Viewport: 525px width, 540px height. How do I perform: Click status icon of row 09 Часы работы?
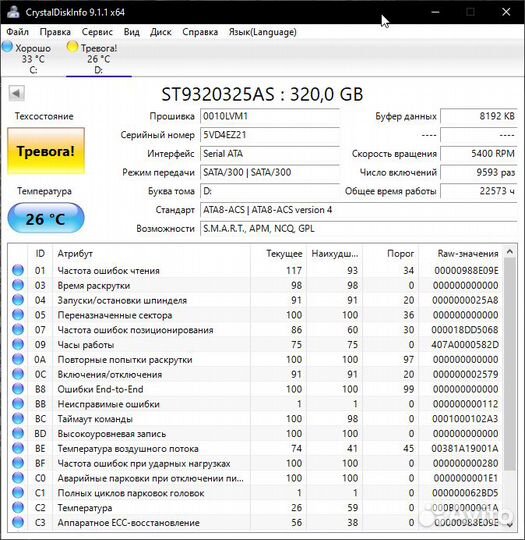18,344
